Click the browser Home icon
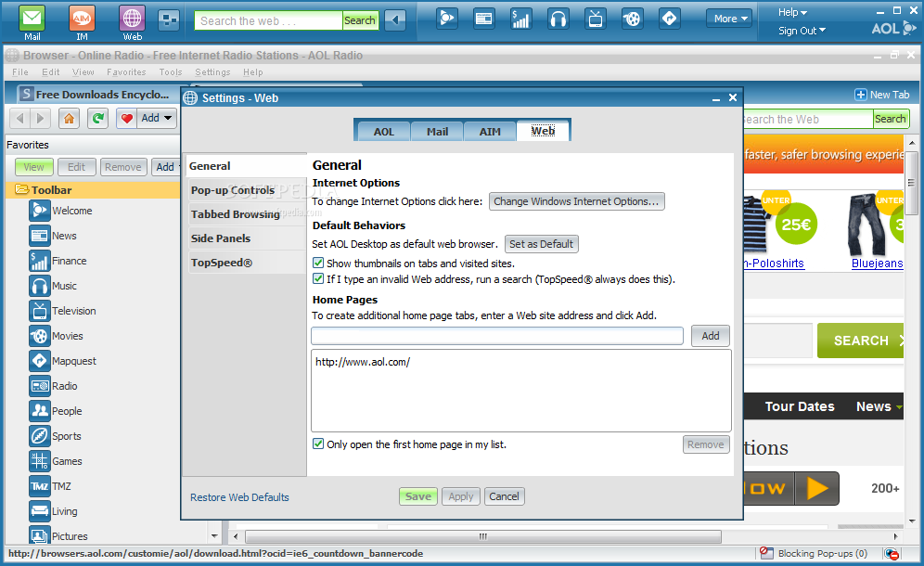 pos(69,119)
